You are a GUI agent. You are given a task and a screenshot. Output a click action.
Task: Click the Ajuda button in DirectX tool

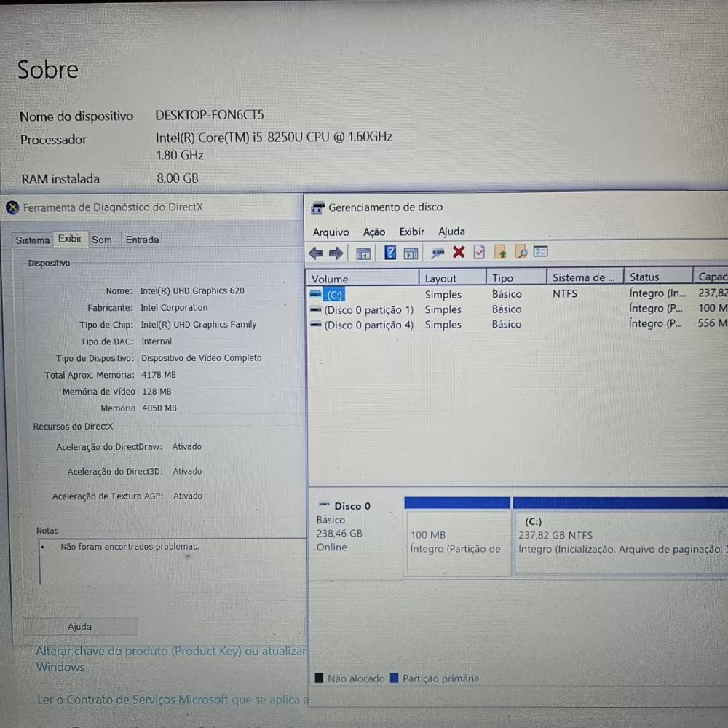80,626
